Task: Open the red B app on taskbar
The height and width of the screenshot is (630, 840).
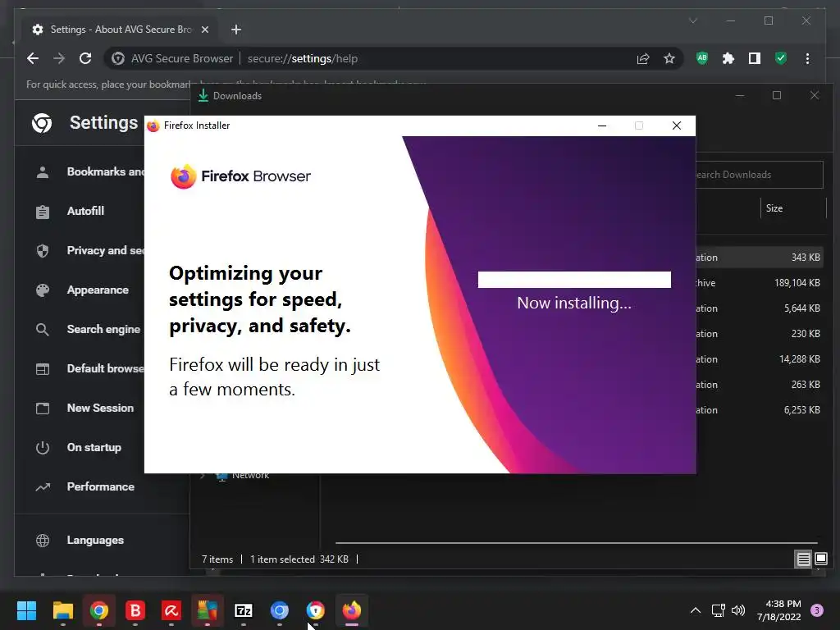Action: click(135, 610)
